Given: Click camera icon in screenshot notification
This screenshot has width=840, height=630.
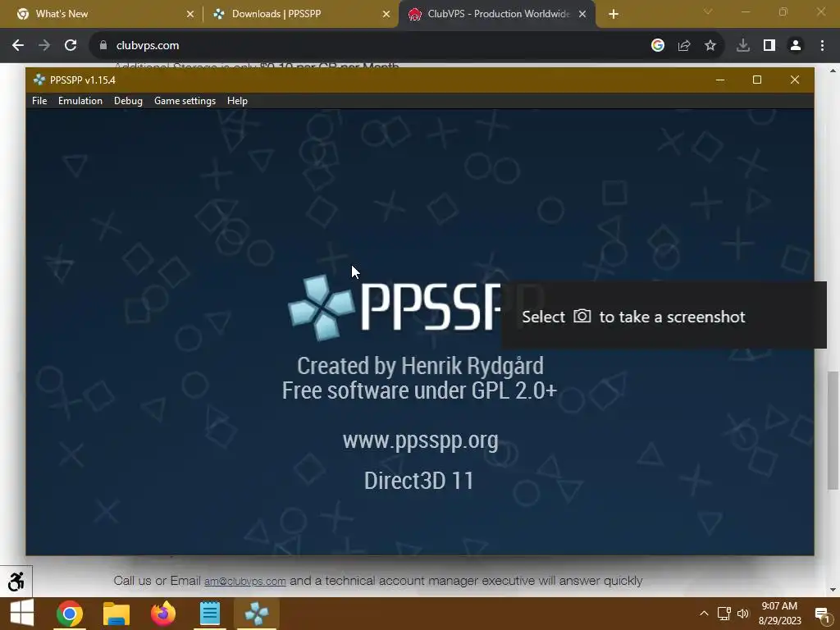Looking at the screenshot, I should click(582, 316).
